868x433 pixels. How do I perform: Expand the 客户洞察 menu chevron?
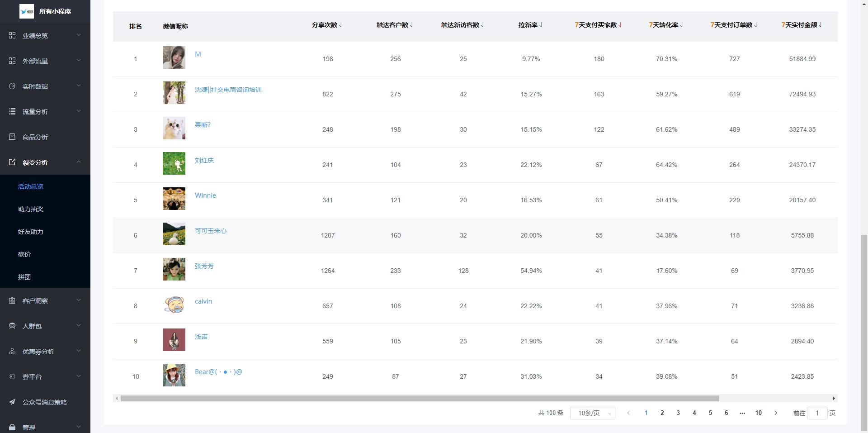79,300
